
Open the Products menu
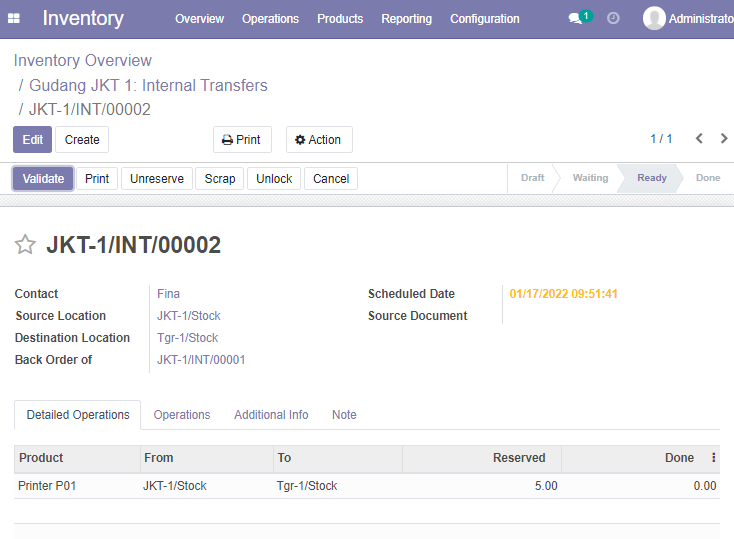tap(340, 19)
